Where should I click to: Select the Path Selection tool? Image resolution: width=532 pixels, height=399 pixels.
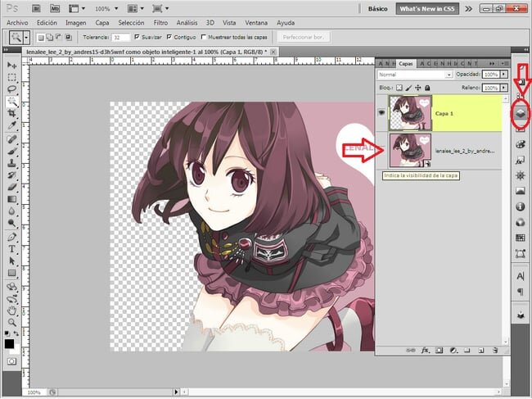pyautogui.click(x=12, y=261)
